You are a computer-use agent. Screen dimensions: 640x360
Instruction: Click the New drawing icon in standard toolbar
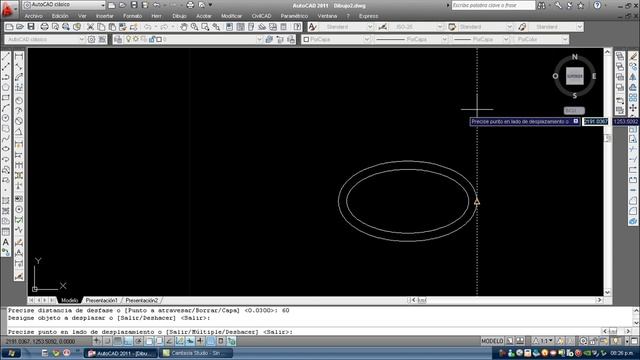click(x=9, y=27)
